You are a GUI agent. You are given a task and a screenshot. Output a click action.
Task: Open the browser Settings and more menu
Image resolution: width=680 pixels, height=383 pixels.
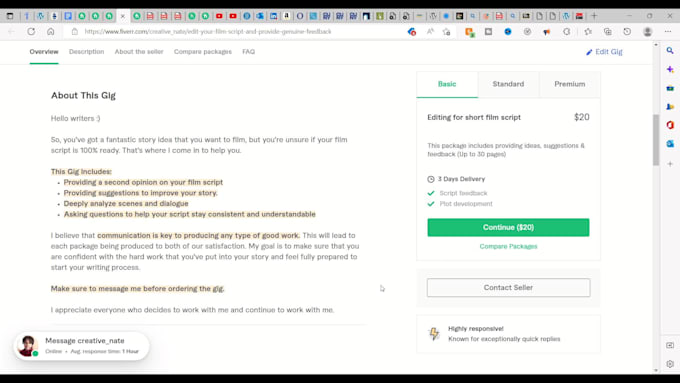click(667, 32)
